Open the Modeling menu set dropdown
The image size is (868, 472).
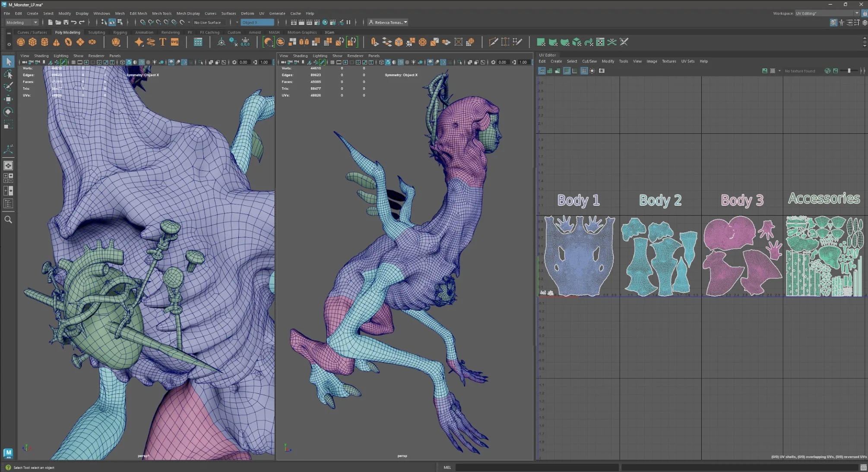[22, 22]
